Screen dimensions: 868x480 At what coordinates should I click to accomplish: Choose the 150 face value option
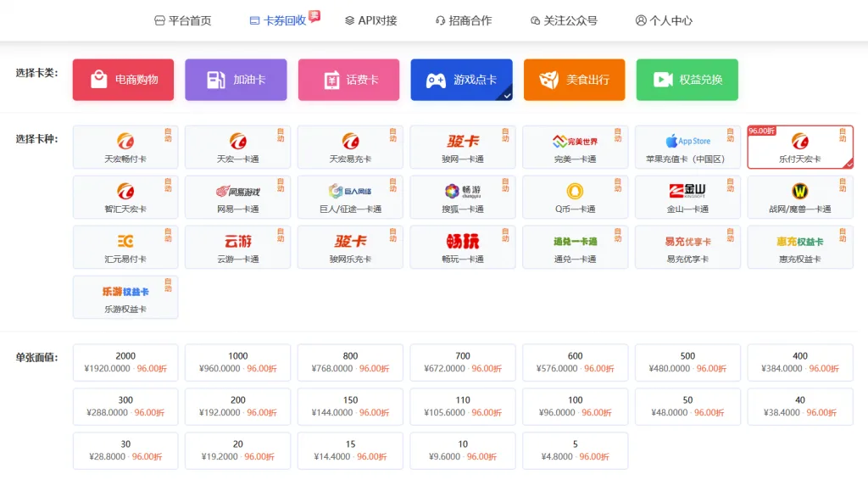350,406
